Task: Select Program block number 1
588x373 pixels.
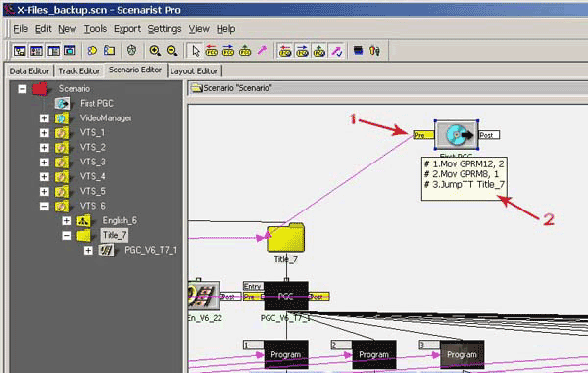Action: point(286,354)
